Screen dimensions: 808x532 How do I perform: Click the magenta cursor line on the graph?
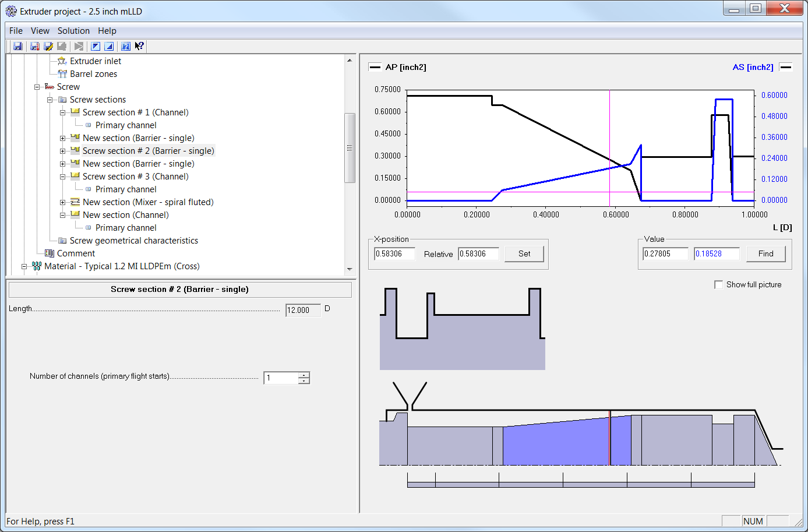(x=610, y=148)
